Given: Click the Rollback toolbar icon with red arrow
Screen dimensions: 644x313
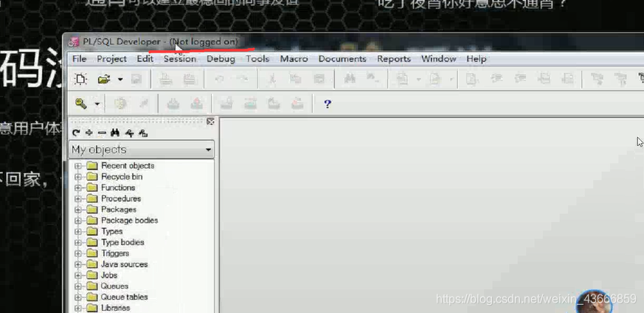Looking at the screenshot, I should 196,104.
